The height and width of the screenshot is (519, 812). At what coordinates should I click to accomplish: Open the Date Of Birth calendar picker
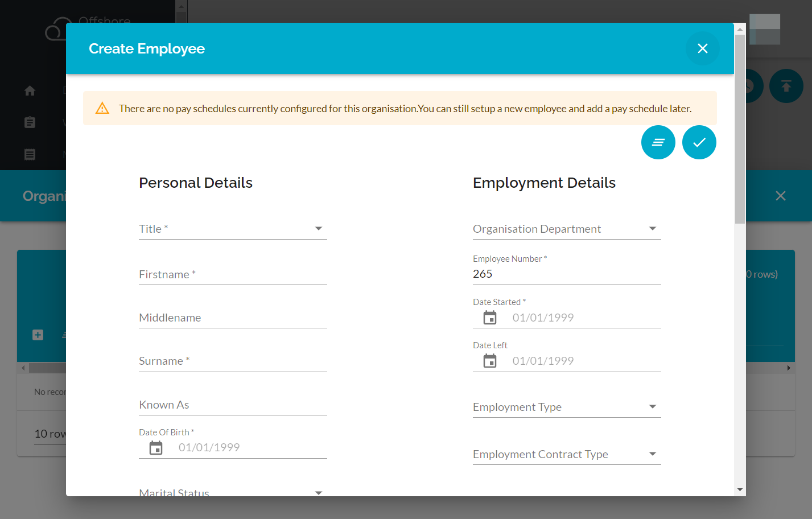(x=156, y=448)
